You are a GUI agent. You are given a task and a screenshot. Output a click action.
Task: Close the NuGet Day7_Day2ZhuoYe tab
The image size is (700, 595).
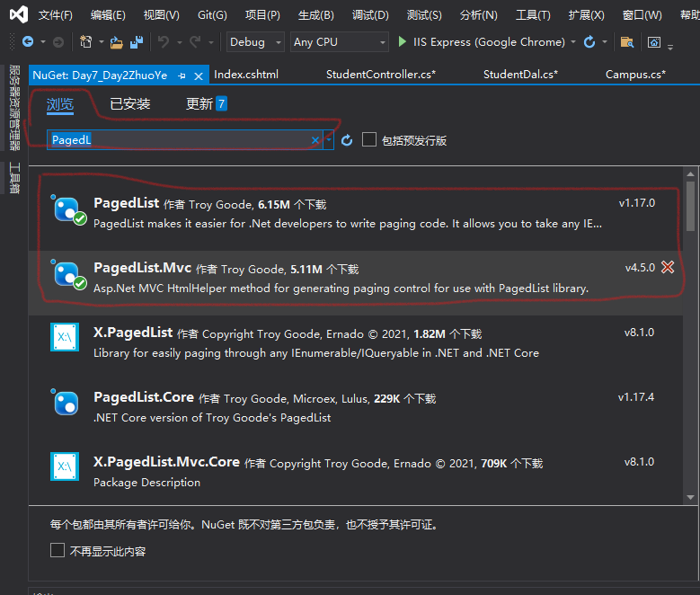tap(199, 75)
